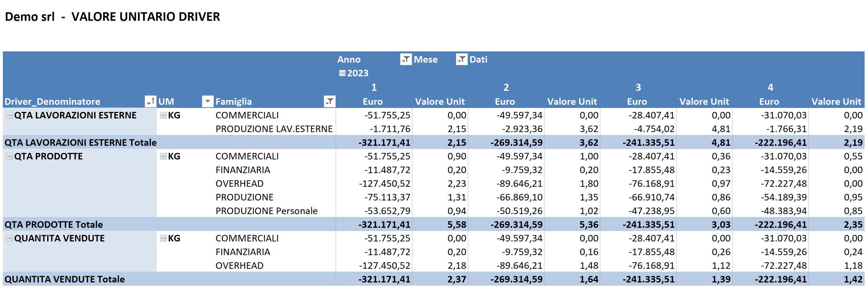
Task: Click cell value -47.238,95
Action: [x=652, y=211]
